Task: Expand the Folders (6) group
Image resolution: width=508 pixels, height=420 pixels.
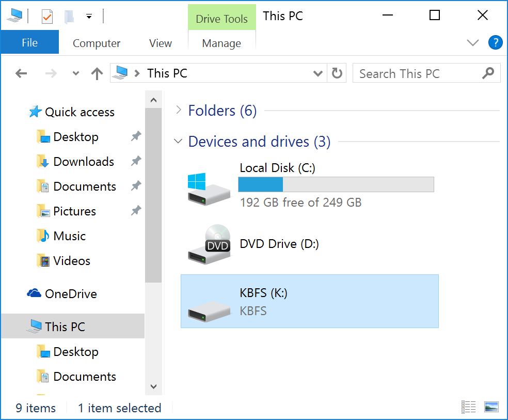Action: pos(179,110)
